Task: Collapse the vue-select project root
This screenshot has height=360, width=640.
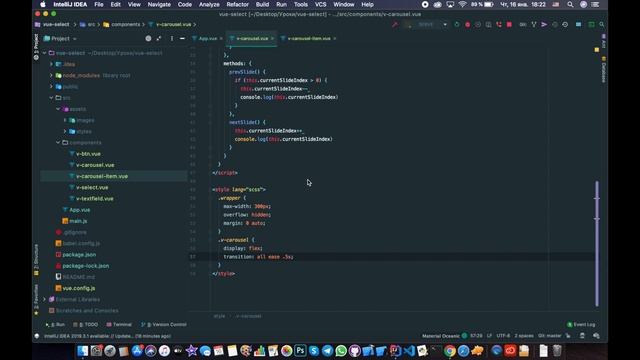Action: [44, 53]
